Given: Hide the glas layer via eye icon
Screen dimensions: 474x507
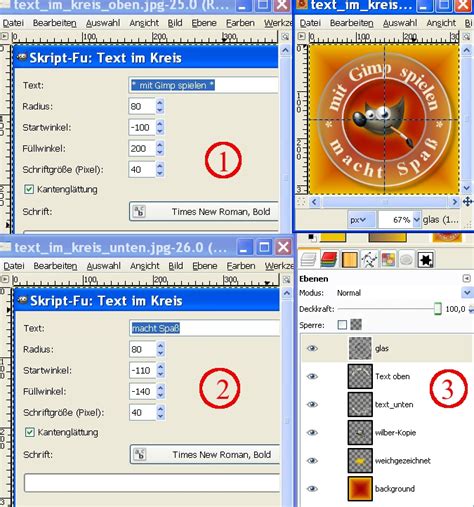Looking at the screenshot, I should 312,348.
